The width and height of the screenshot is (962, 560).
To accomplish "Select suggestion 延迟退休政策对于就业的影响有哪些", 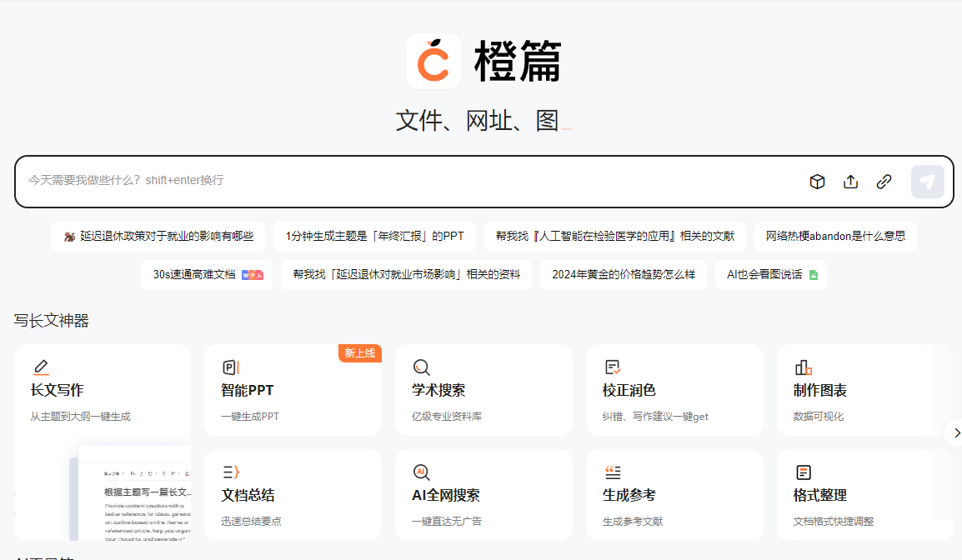I will (158, 236).
